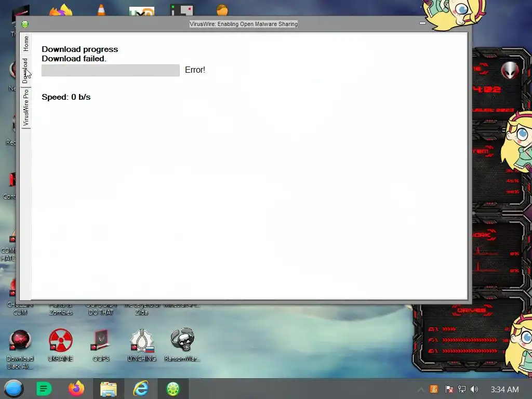Click the Alienware head gadget icon
532x399 pixels.
pyautogui.click(x=510, y=70)
